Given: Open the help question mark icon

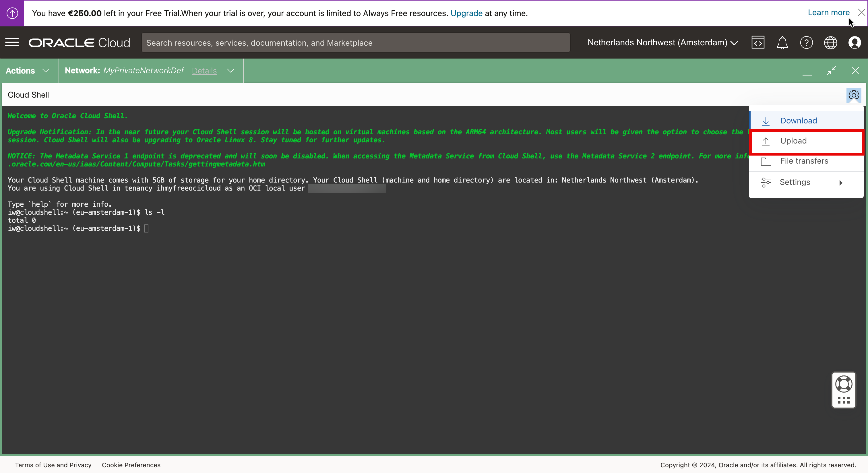Looking at the screenshot, I should [806, 43].
